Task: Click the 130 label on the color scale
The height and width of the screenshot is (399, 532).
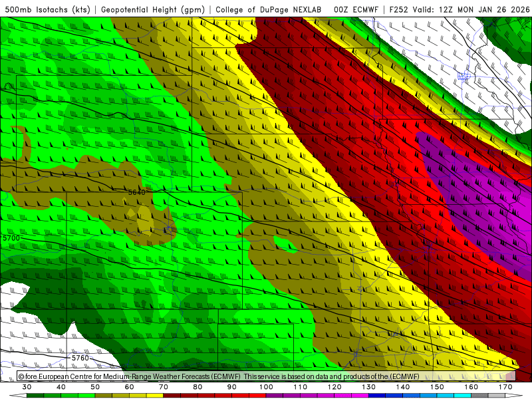Action: (369, 387)
